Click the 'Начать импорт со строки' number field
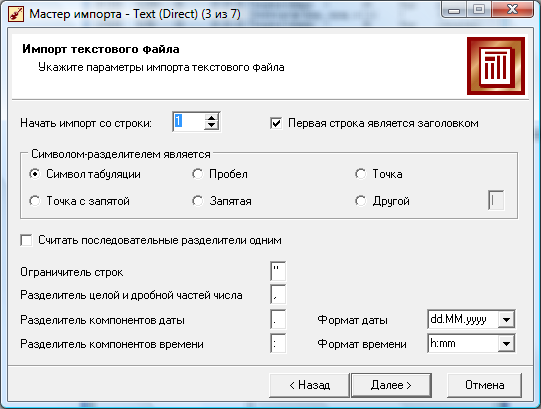 click(x=189, y=121)
